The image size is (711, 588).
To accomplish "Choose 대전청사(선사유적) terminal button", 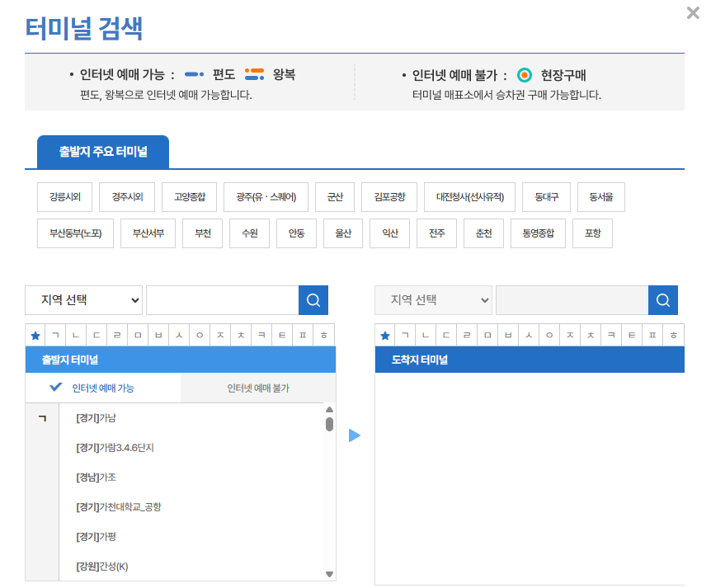I will coord(470,197).
